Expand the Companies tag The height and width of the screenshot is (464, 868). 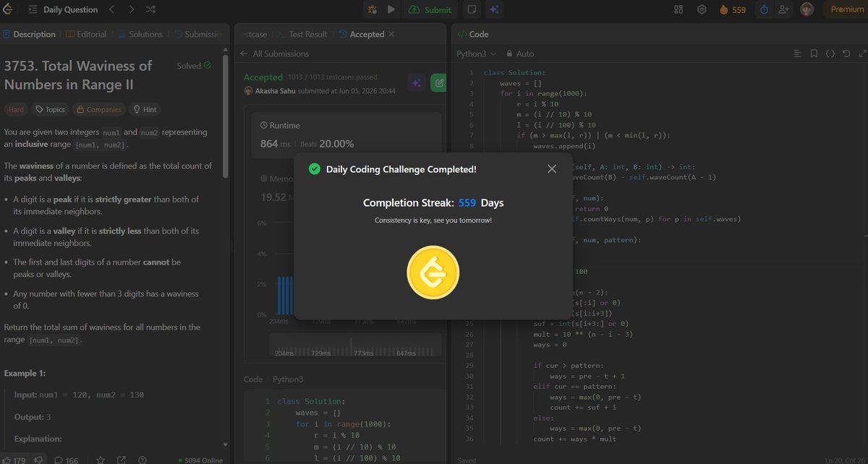coord(98,110)
